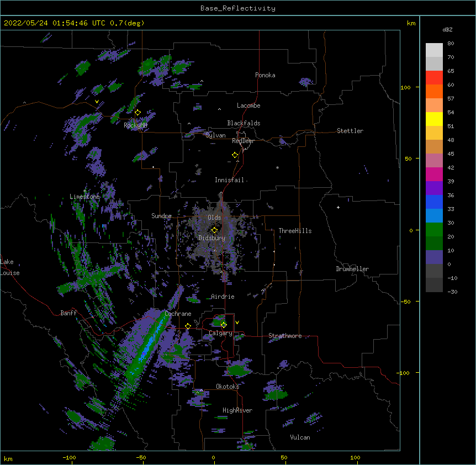Click the RockyMH town label

tap(135, 125)
